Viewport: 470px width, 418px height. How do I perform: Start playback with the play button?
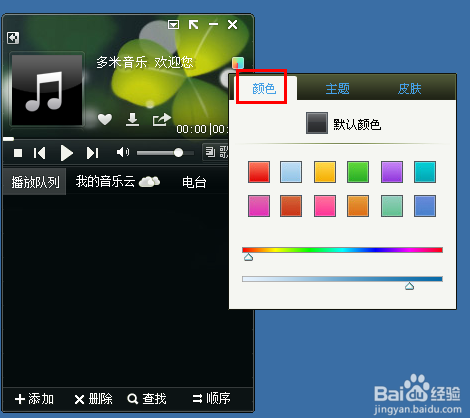tap(67, 153)
